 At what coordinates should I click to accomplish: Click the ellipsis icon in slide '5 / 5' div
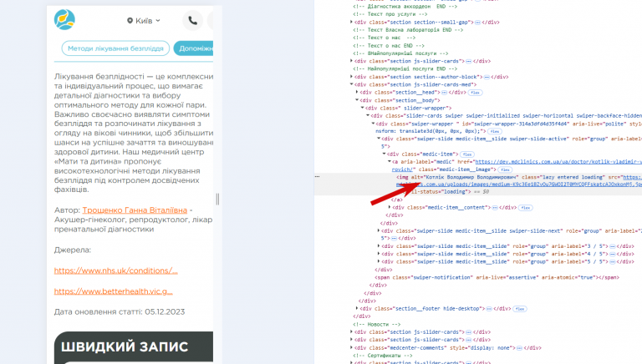[613, 262]
